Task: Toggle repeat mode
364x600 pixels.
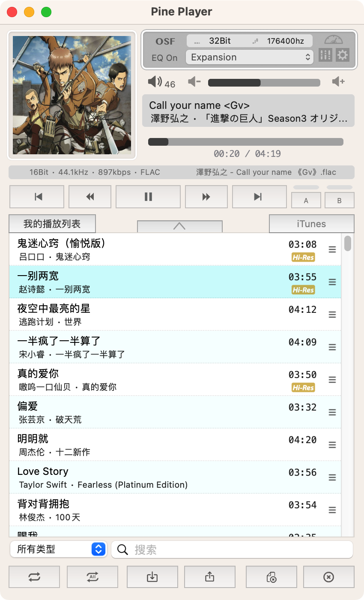Action: pyautogui.click(x=34, y=577)
